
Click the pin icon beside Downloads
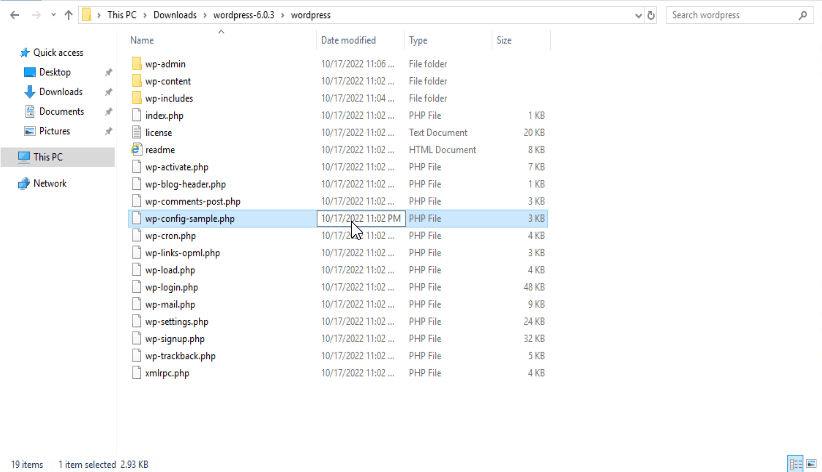click(109, 92)
